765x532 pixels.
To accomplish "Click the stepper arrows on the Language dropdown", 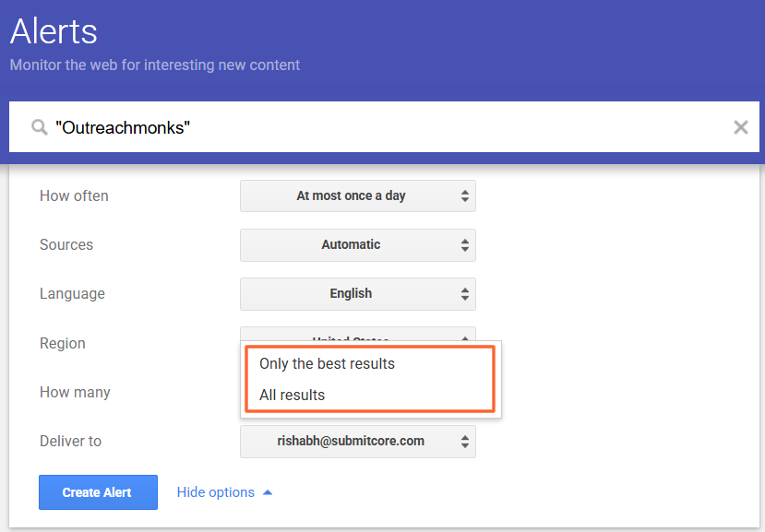I will [x=466, y=293].
